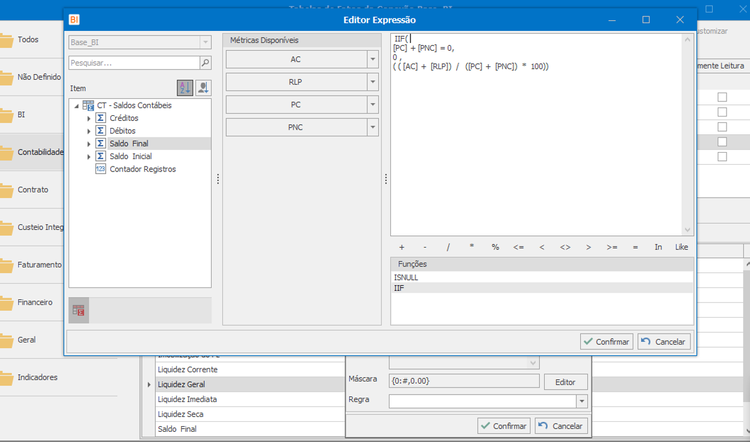Insert the <> not-equal operator
This screenshot has width=750, height=442.
pyautogui.click(x=565, y=247)
